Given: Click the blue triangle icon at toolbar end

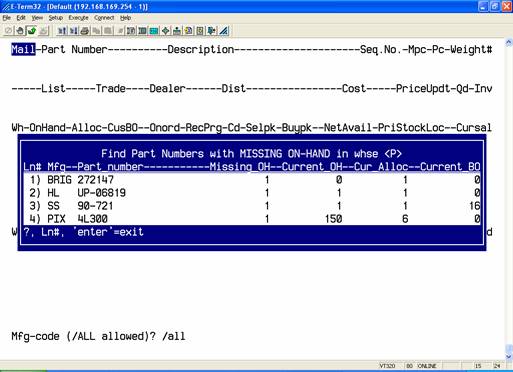Looking at the screenshot, I should [x=224, y=31].
